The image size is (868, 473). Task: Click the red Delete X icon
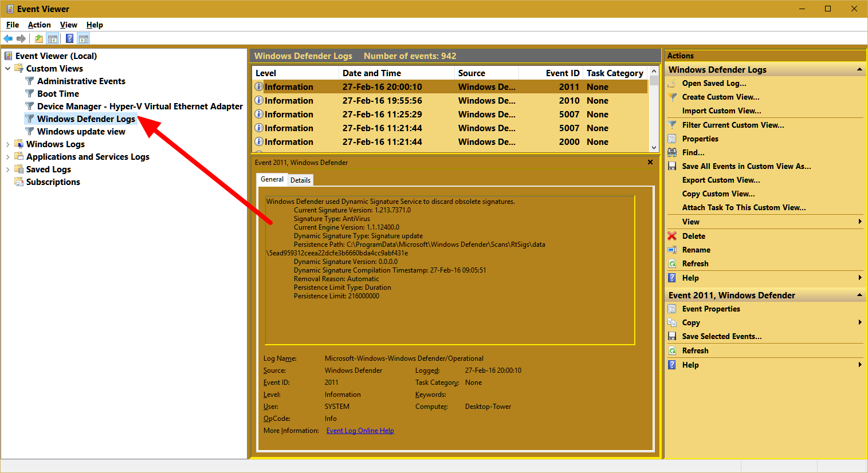tap(672, 236)
